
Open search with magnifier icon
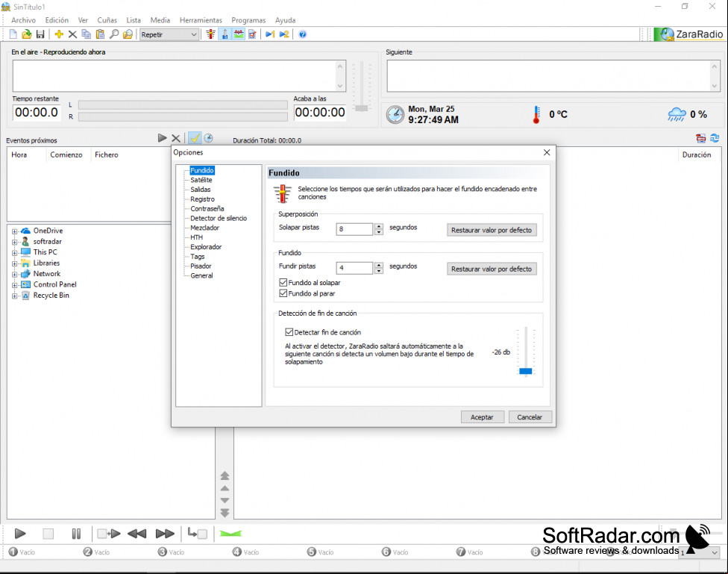(x=113, y=34)
